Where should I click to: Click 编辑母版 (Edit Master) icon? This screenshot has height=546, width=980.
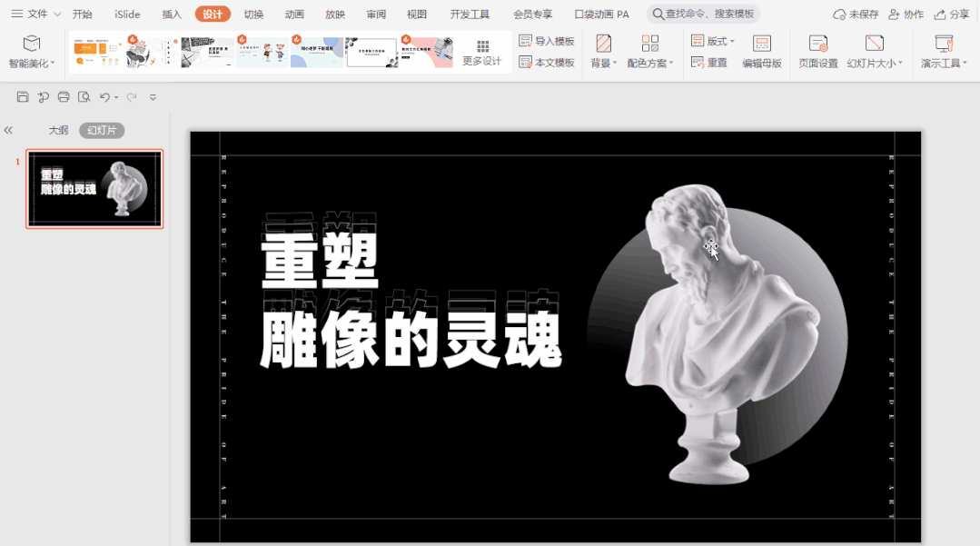762,51
